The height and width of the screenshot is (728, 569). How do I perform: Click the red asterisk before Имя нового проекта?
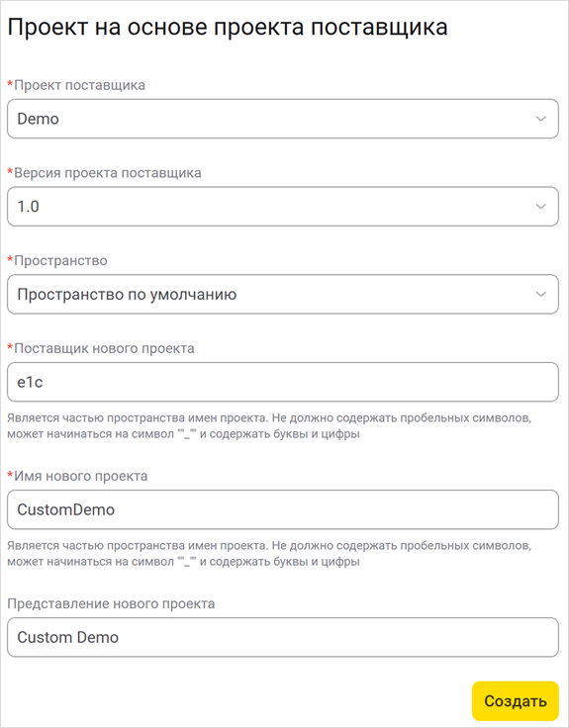pos(10,476)
